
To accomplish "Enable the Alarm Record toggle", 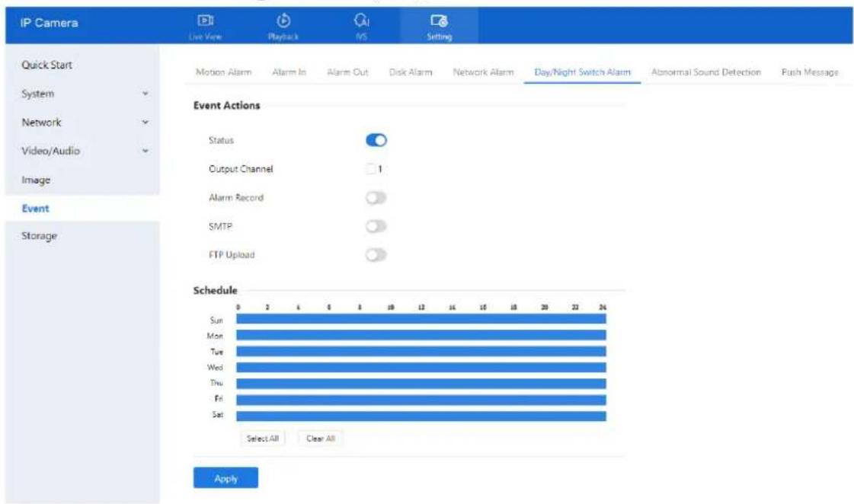I will coord(376,198).
